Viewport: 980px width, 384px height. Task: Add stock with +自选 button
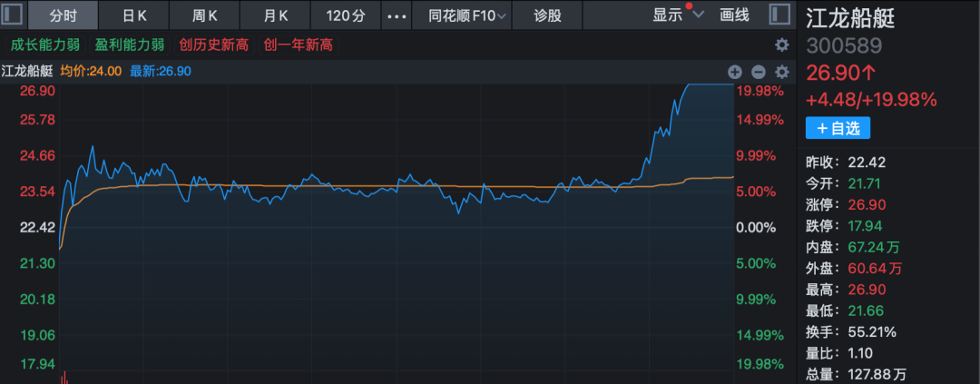(x=837, y=129)
